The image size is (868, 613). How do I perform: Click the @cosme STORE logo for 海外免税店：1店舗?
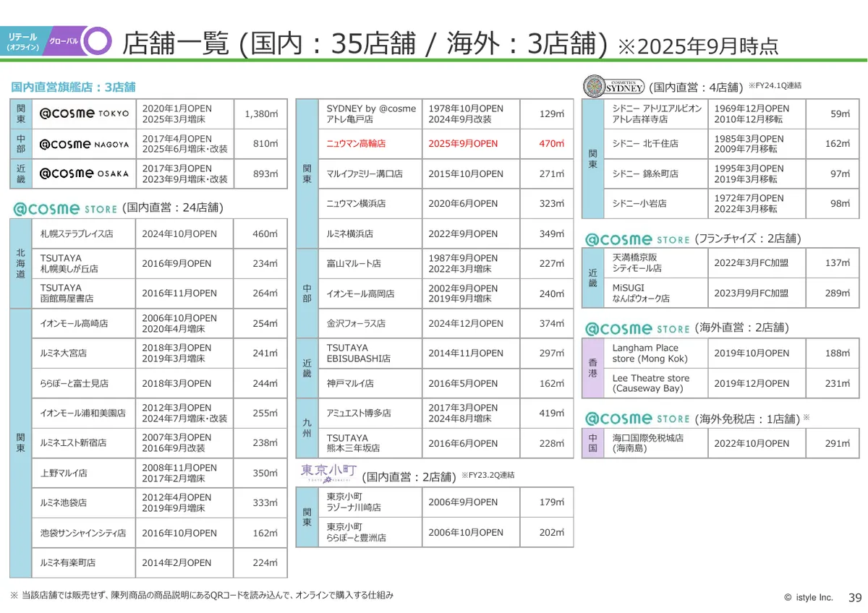click(637, 419)
